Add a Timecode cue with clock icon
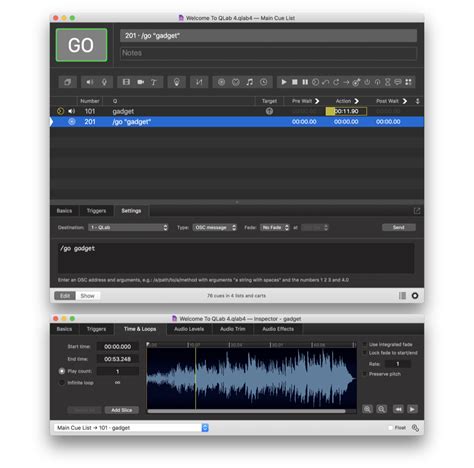 click(x=264, y=82)
